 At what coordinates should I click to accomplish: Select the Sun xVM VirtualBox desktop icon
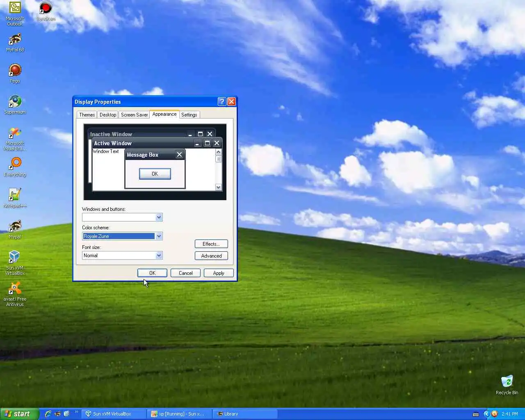click(x=15, y=263)
